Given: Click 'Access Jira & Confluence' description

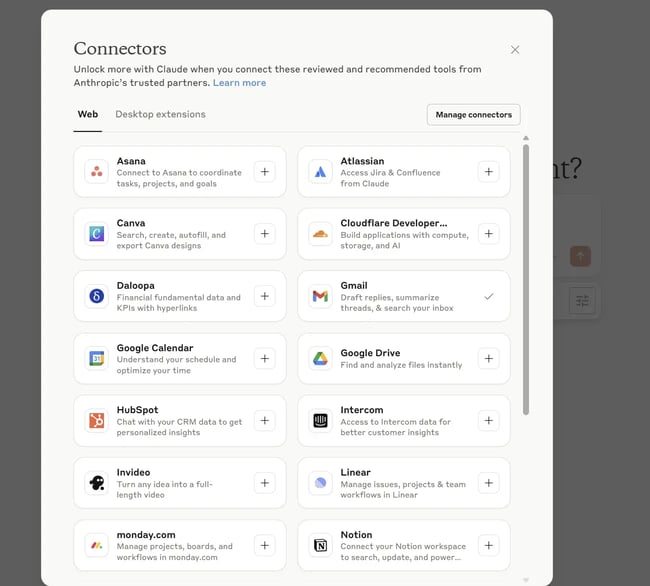Looking at the screenshot, I should 390,178.
